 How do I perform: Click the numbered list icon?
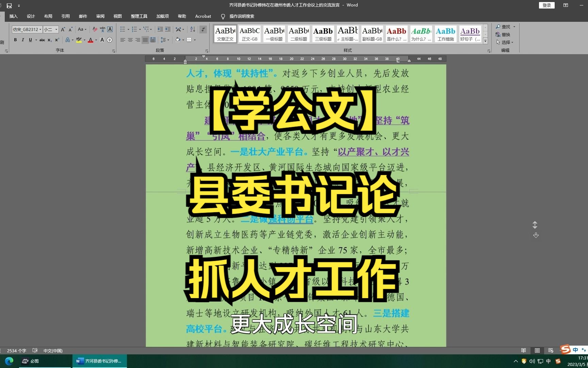click(134, 29)
